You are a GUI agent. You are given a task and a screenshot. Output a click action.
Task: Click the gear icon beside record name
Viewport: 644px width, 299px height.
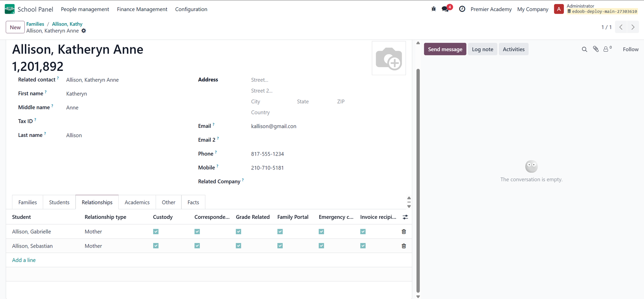(x=84, y=31)
